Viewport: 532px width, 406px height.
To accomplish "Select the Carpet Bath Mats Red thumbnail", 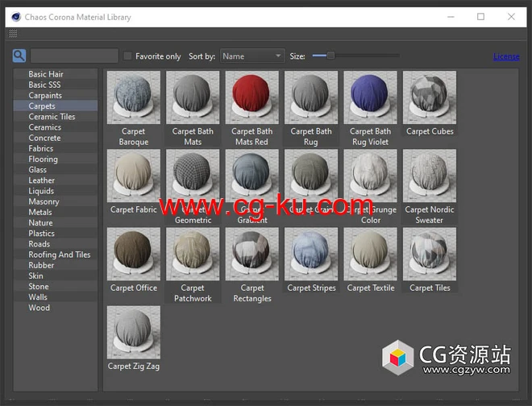I will 252,97.
